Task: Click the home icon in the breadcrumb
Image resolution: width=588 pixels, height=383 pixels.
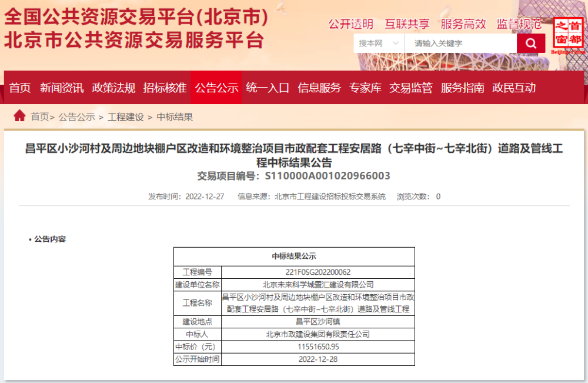Action: tap(19, 116)
